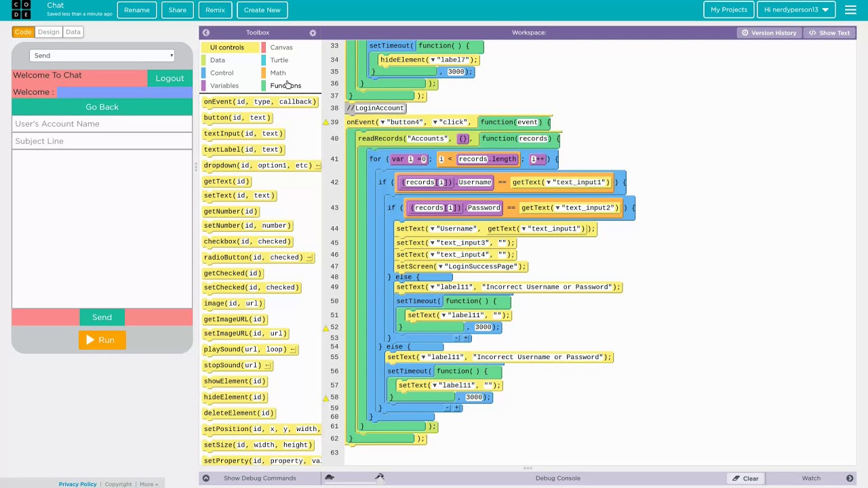Open the label7 dropdown in hideElement

[433, 60]
